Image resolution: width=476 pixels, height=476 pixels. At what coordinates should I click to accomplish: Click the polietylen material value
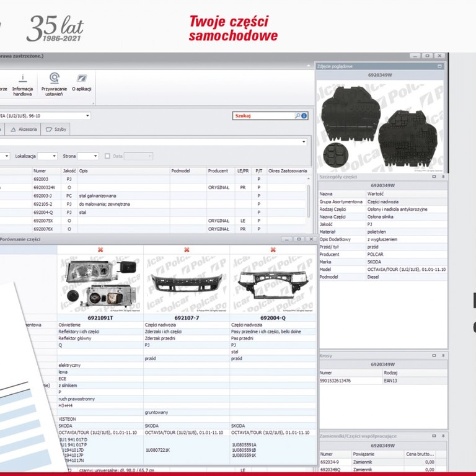point(376,232)
